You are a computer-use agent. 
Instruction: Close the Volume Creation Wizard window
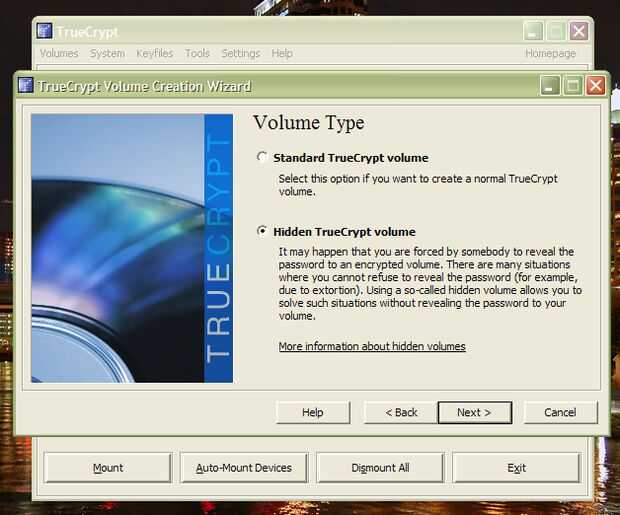tap(595, 86)
